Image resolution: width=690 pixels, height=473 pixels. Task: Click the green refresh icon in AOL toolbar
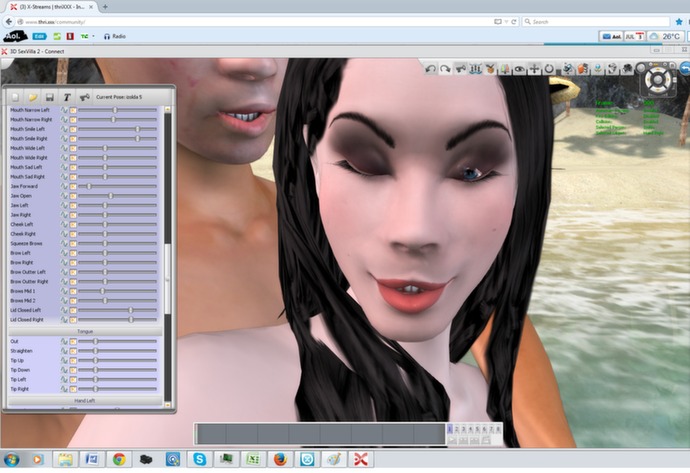[57, 37]
